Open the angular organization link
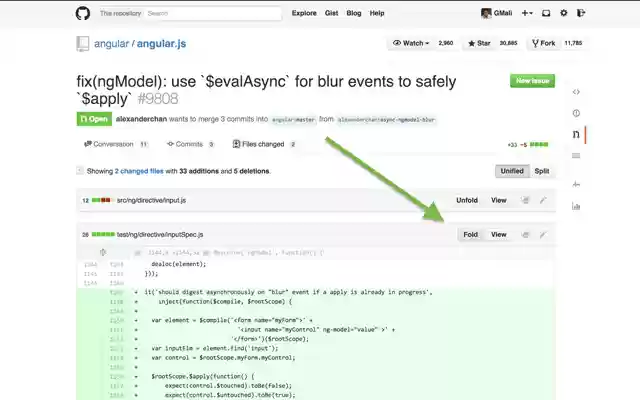640x400 pixels. coord(111,44)
